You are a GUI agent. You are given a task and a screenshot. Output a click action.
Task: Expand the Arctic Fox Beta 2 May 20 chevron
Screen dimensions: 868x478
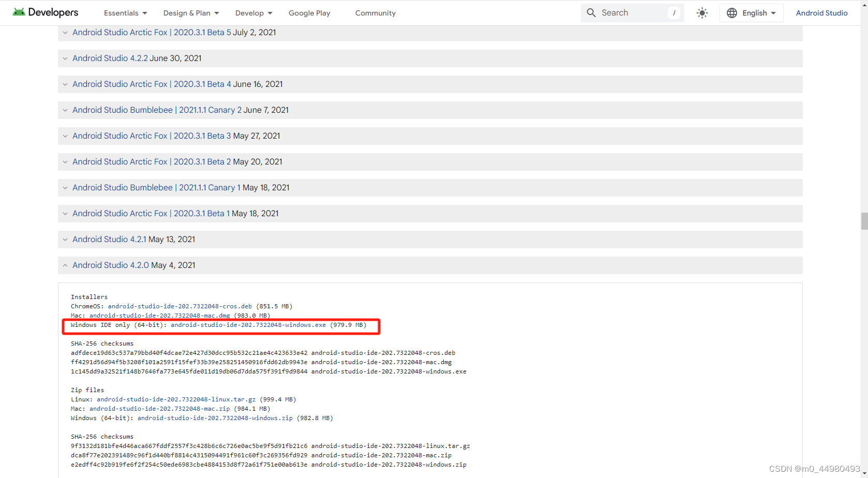click(x=65, y=162)
